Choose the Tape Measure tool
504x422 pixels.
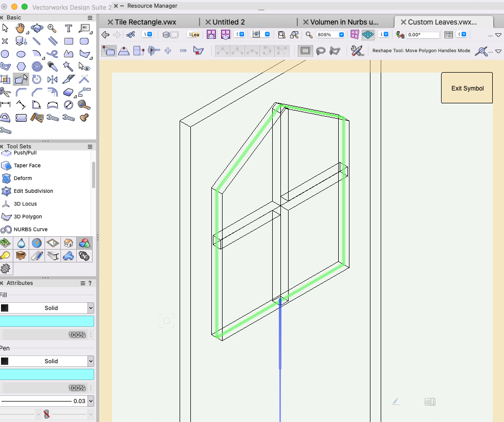84,104
